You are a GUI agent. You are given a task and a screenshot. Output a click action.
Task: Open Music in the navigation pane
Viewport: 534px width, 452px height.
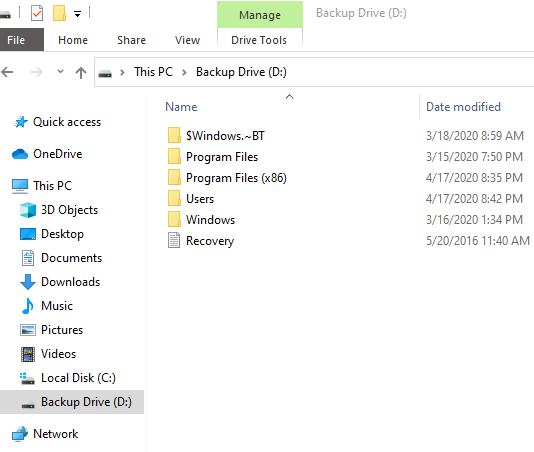57,306
